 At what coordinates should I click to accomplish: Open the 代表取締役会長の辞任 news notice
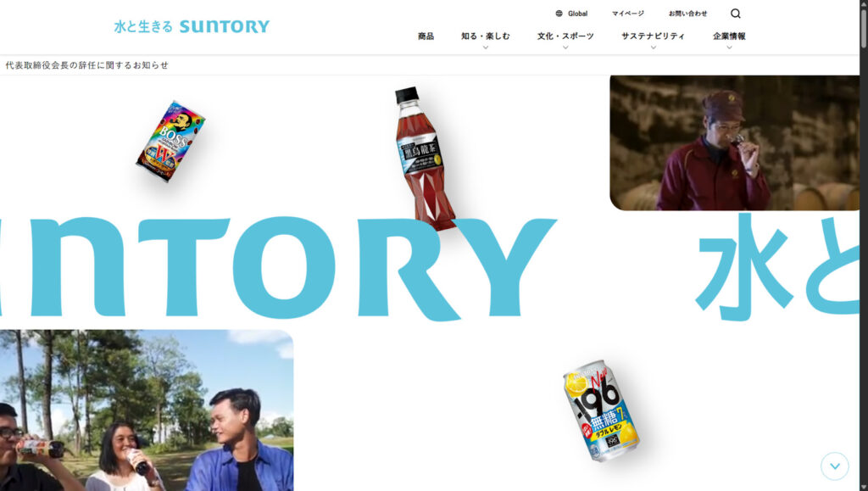(87, 65)
